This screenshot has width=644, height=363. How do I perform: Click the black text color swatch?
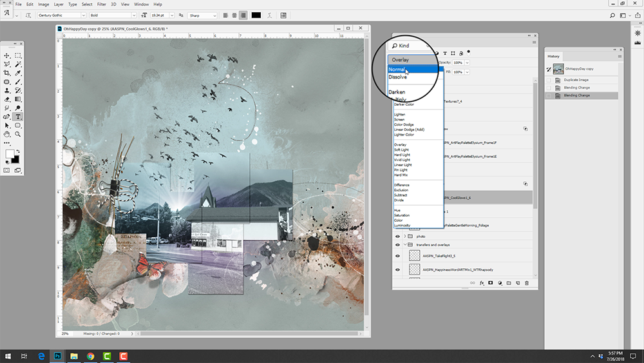click(256, 15)
